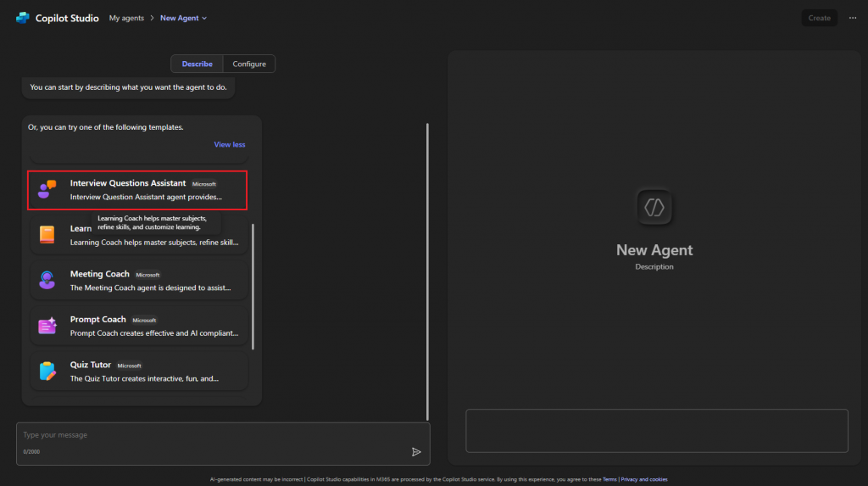Image resolution: width=868 pixels, height=486 pixels.
Task: Select the Quiz Tutor clipboard icon
Action: click(47, 371)
